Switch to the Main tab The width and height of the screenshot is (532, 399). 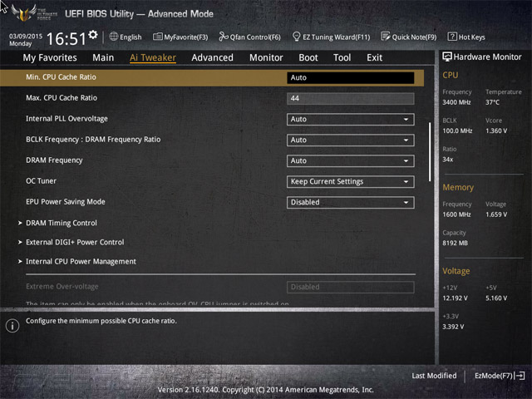pos(103,57)
